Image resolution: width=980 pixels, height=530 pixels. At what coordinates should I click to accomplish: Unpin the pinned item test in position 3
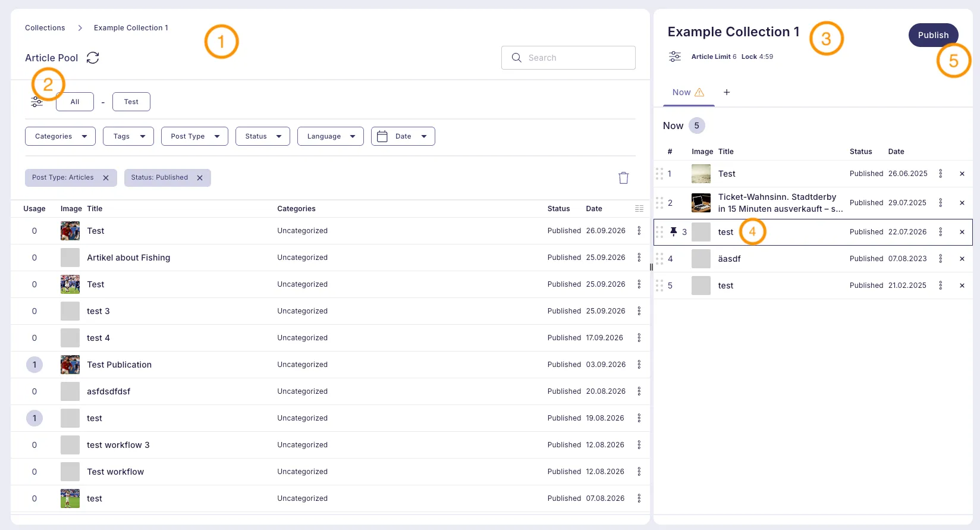pos(674,231)
